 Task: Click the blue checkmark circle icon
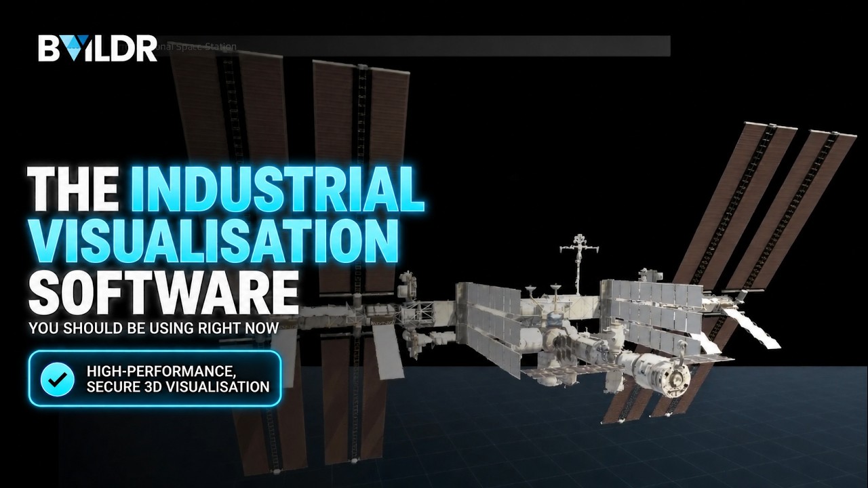(58, 379)
